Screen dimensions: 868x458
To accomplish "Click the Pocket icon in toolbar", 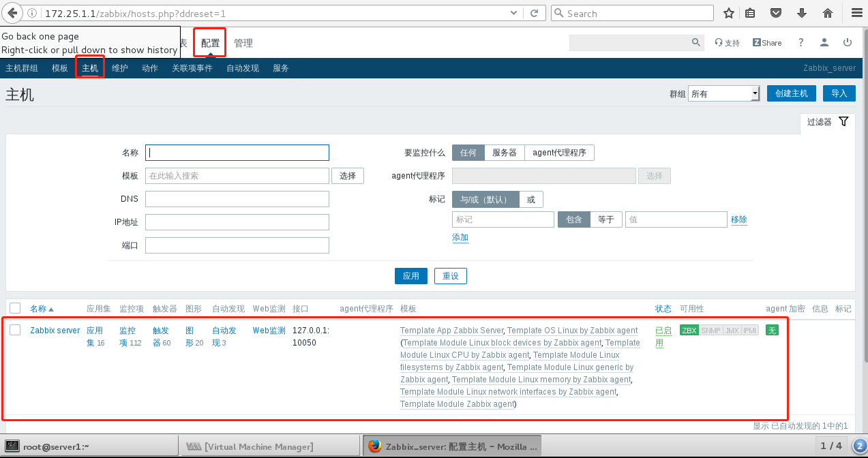I will click(x=776, y=13).
